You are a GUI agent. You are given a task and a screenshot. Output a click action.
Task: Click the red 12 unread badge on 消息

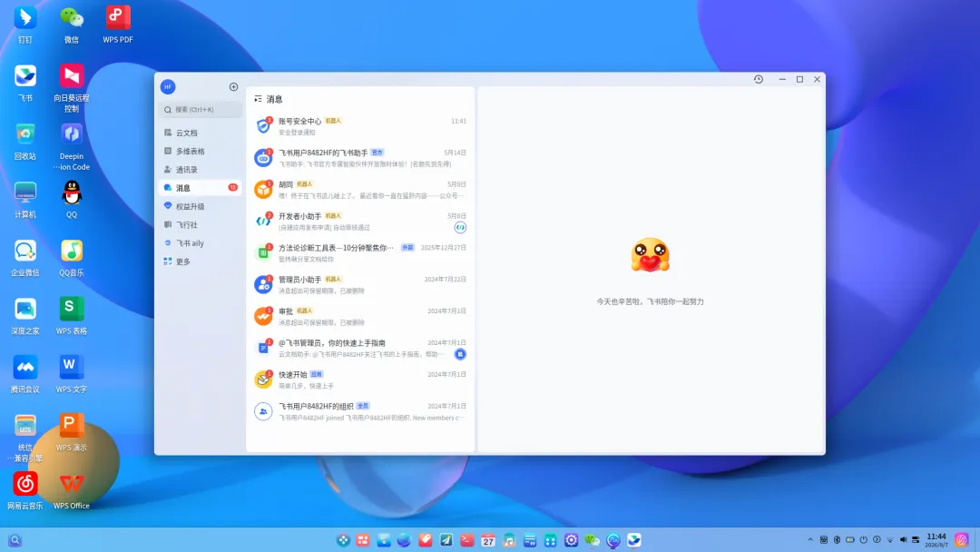point(232,188)
